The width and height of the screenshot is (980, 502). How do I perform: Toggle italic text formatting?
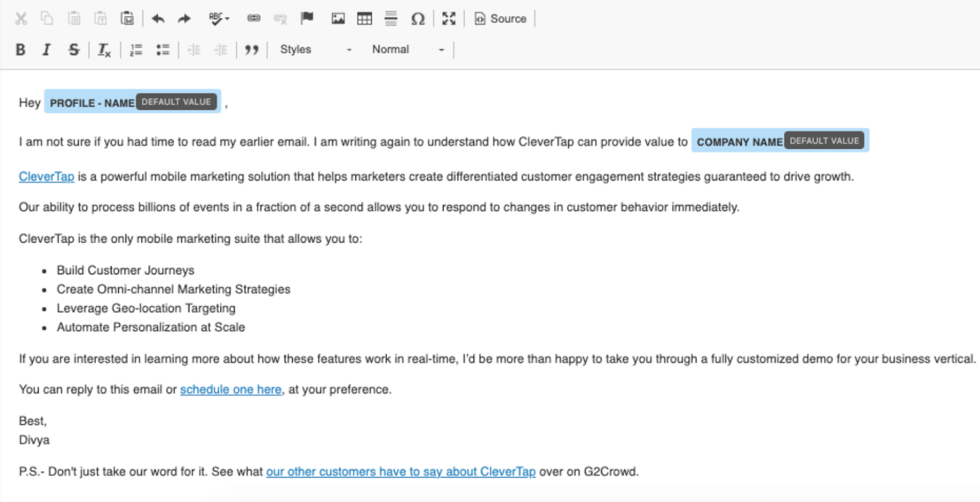(x=47, y=50)
